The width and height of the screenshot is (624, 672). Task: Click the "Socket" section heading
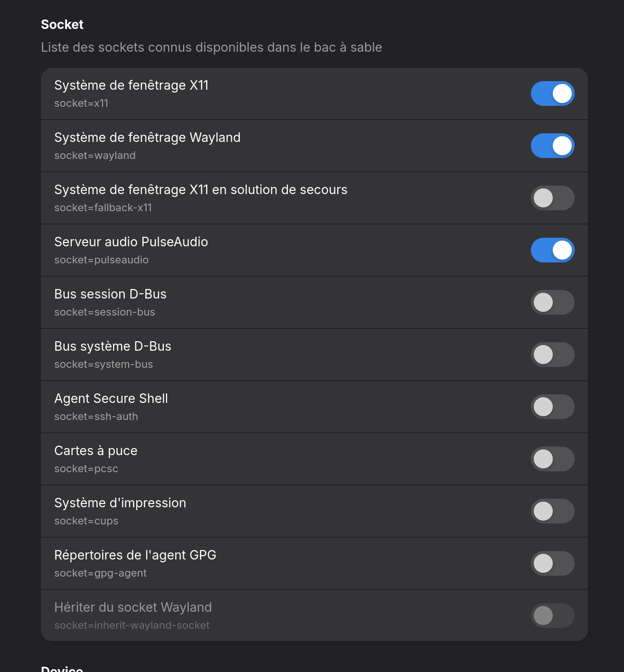tap(62, 25)
